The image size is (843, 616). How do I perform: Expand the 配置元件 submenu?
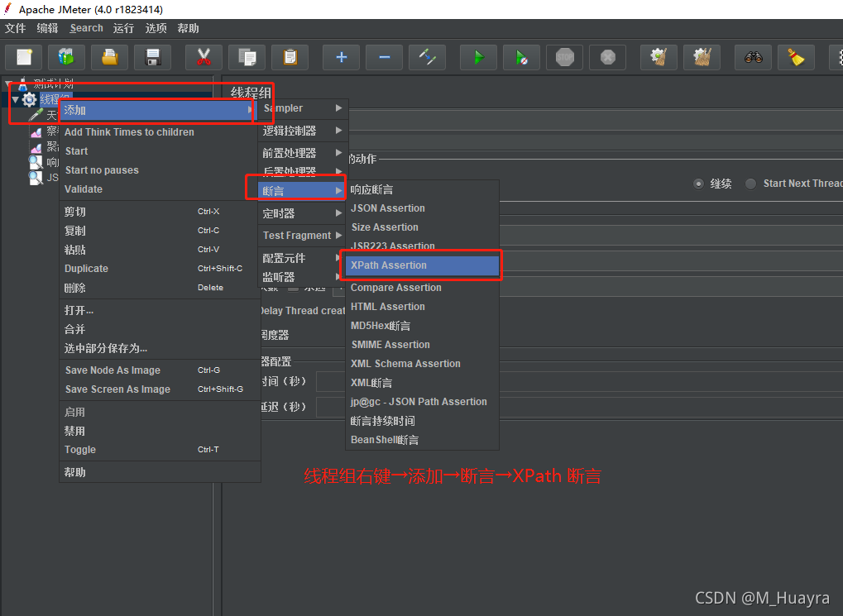tap(301, 258)
